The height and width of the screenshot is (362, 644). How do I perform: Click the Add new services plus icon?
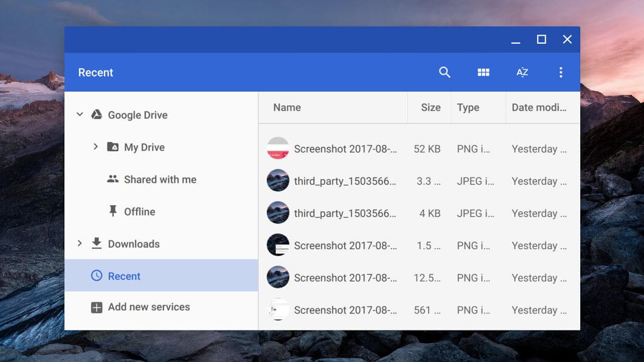click(97, 307)
